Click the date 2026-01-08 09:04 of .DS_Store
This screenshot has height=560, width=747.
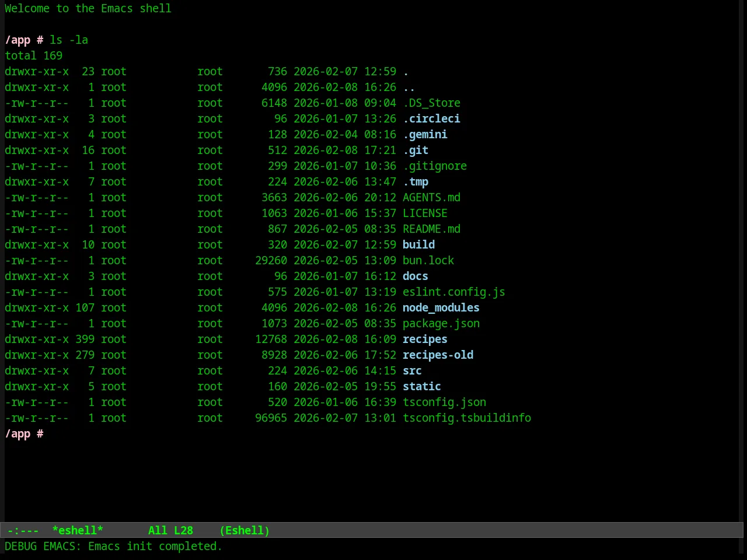pyautogui.click(x=345, y=103)
